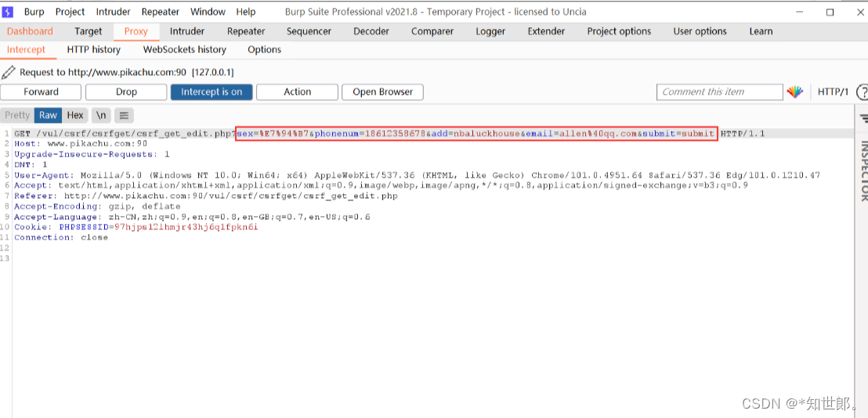This screenshot has height=418, width=868.
Task: Open the colorful highlight picker icon
Action: tap(795, 92)
